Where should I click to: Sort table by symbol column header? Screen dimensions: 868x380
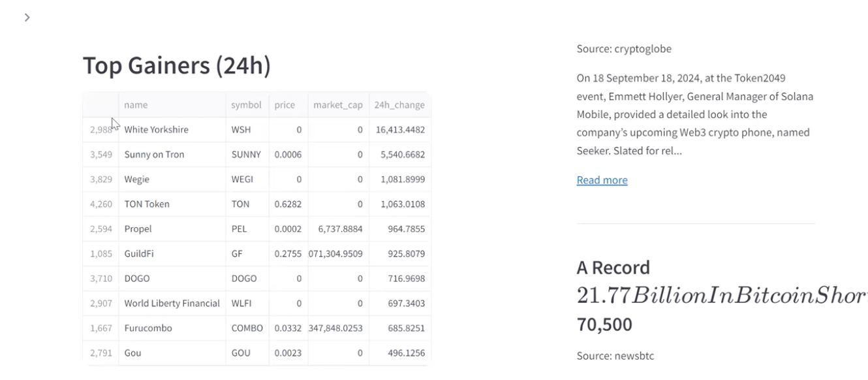click(x=246, y=105)
